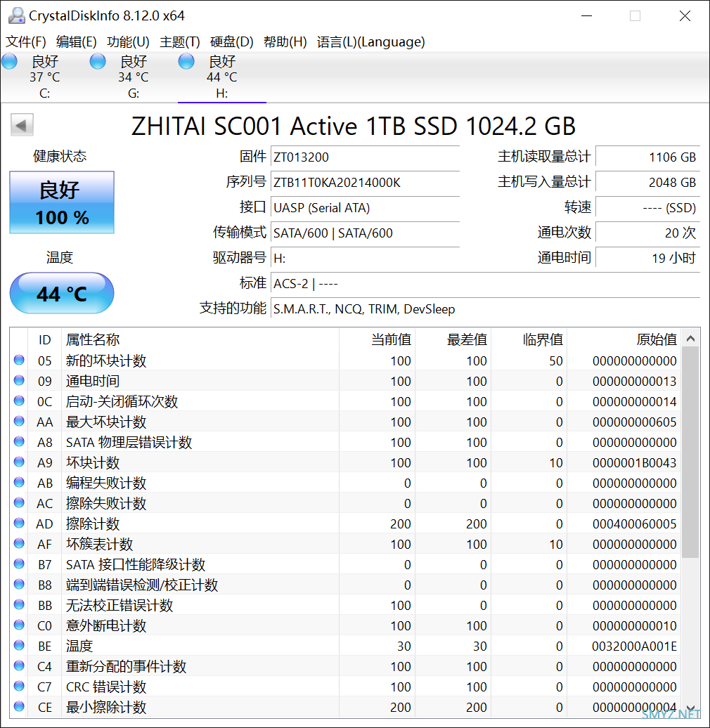
Task: Open the 主题(T) menu
Action: 180,41
